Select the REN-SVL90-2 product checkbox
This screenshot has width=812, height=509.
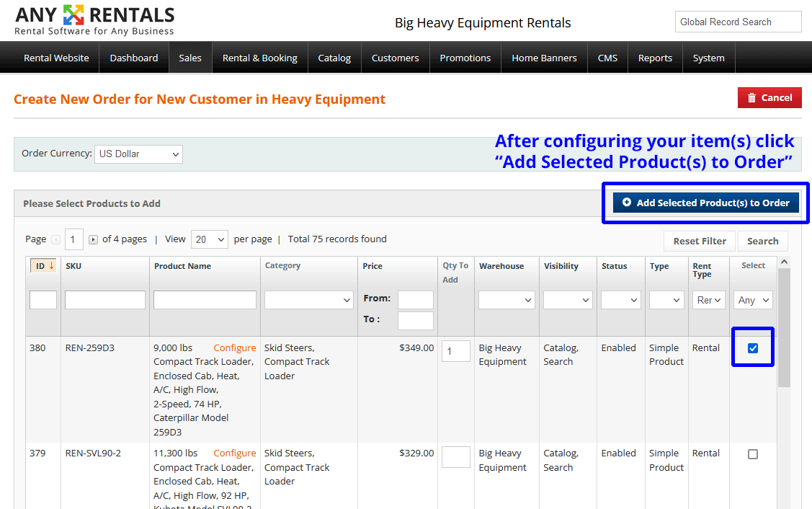click(x=753, y=454)
